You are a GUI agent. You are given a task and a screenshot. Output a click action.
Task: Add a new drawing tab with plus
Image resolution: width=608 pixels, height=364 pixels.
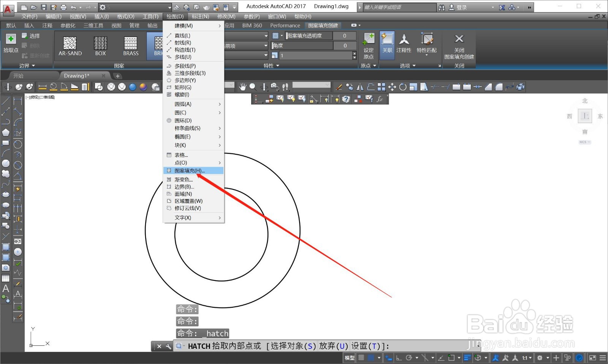pos(117,76)
